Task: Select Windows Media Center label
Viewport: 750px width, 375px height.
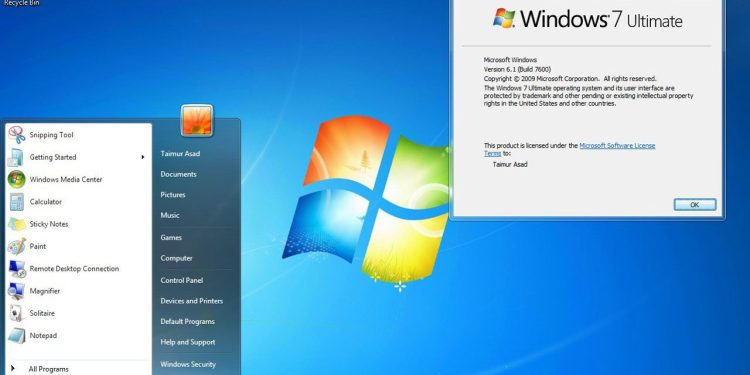Action: point(66,179)
